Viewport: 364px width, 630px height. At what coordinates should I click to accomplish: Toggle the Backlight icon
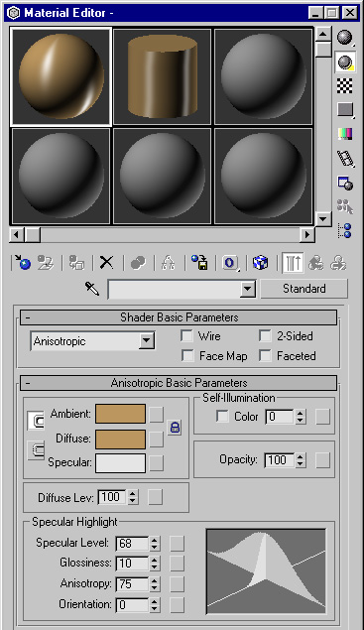345,63
